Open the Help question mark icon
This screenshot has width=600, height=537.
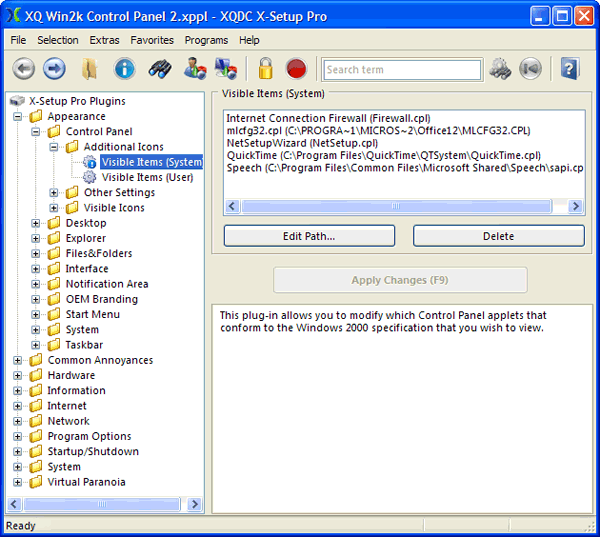(x=570, y=69)
